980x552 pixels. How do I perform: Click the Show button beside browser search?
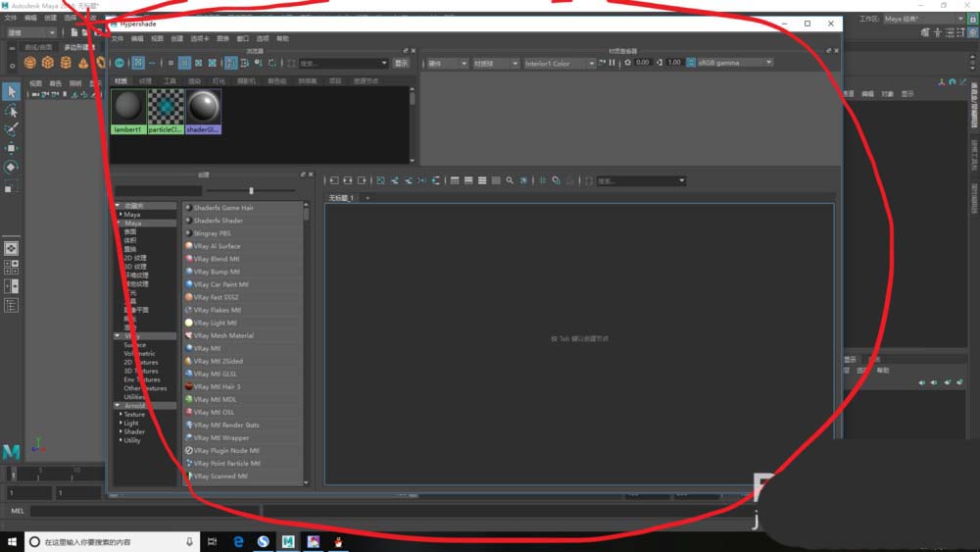point(401,63)
